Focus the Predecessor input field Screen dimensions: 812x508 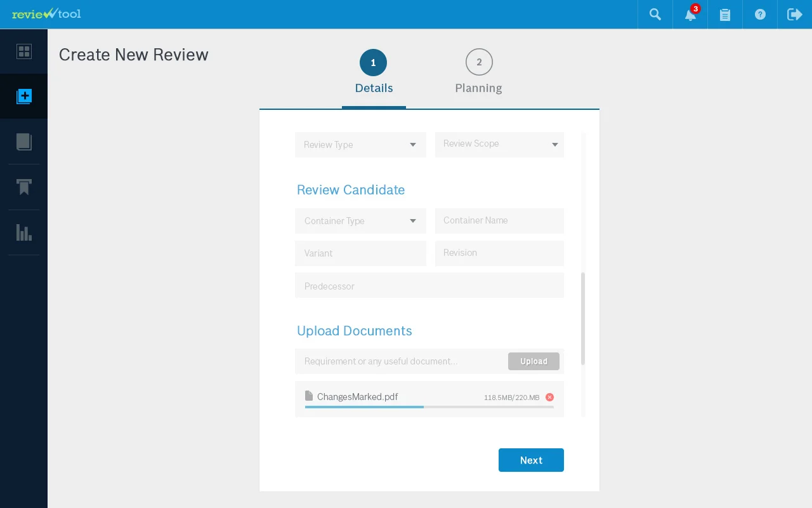pos(429,286)
